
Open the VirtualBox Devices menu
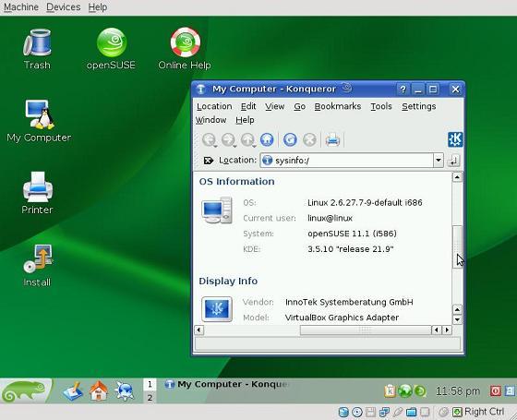click(x=64, y=7)
